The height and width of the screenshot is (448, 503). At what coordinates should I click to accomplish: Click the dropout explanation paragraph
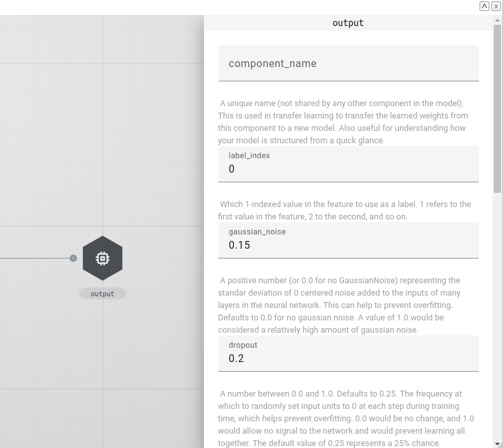click(x=345, y=418)
